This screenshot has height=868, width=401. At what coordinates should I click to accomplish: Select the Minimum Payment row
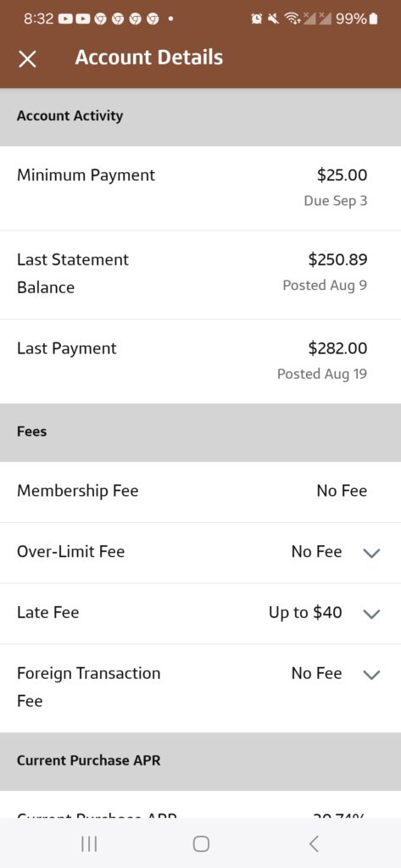[x=200, y=188]
